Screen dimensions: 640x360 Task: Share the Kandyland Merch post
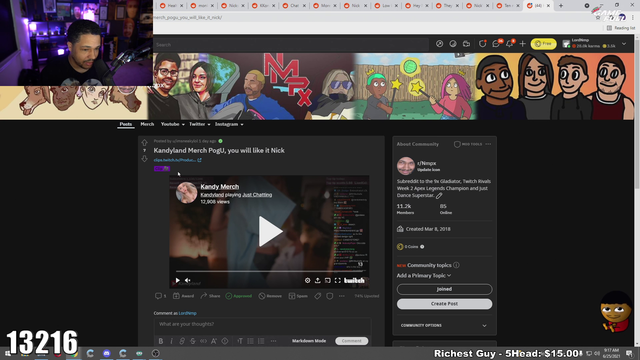tap(210, 296)
